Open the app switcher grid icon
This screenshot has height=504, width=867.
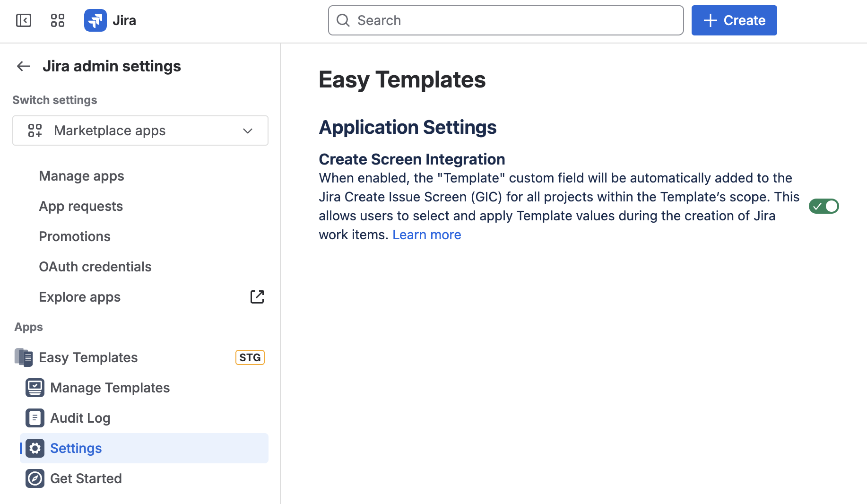(58, 20)
